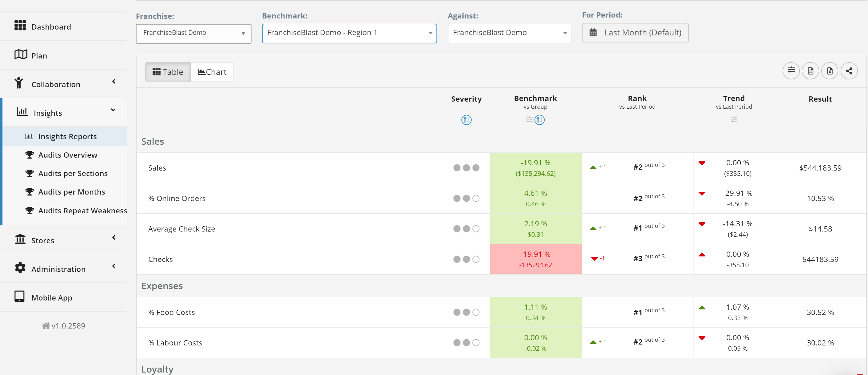Click the Last Month (Default) period button
The image size is (868, 375).
[x=635, y=33]
